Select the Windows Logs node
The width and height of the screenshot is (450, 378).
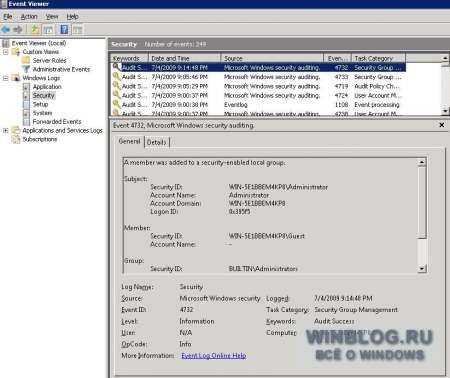pyautogui.click(x=41, y=78)
